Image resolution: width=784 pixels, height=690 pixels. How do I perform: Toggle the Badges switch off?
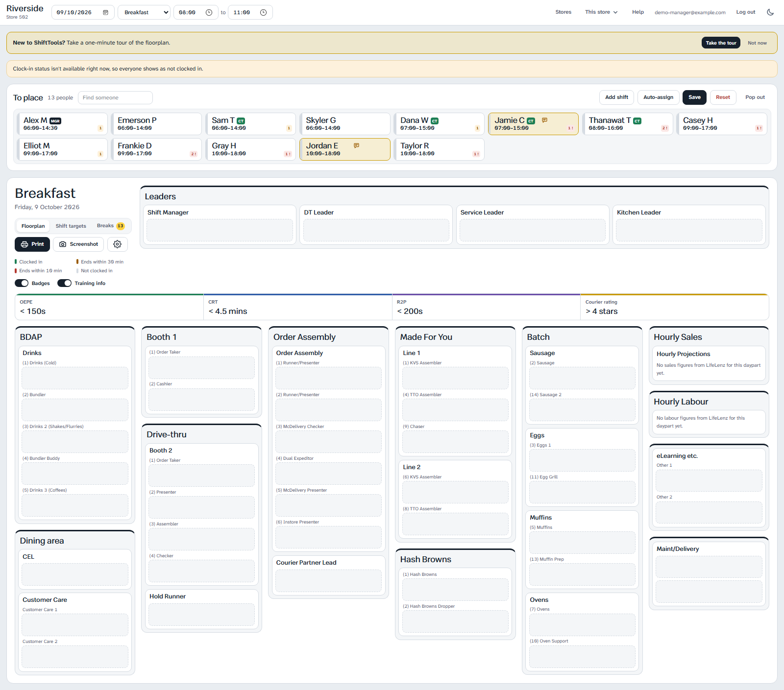click(x=22, y=283)
